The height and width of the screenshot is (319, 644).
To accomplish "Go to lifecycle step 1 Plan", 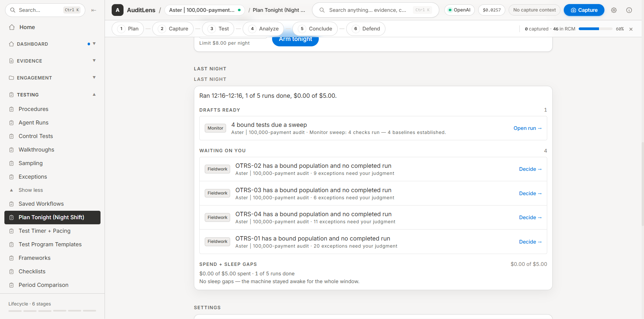I will pos(128,29).
